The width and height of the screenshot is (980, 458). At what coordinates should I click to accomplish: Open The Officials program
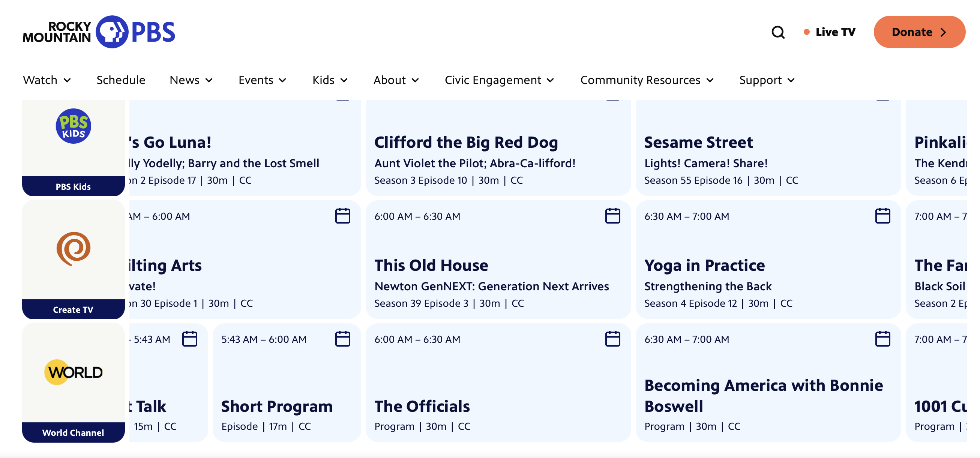422,406
